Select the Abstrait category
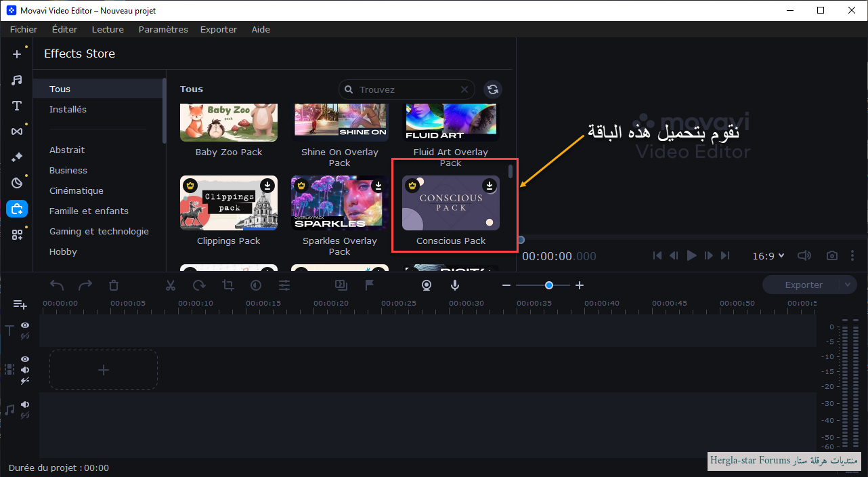 67,150
